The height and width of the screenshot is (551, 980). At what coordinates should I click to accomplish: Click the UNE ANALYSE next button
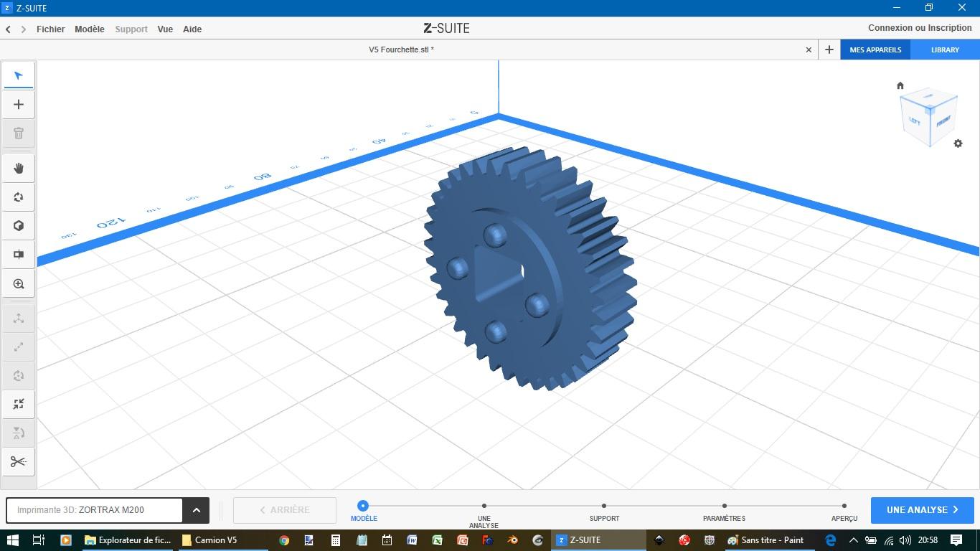point(923,510)
